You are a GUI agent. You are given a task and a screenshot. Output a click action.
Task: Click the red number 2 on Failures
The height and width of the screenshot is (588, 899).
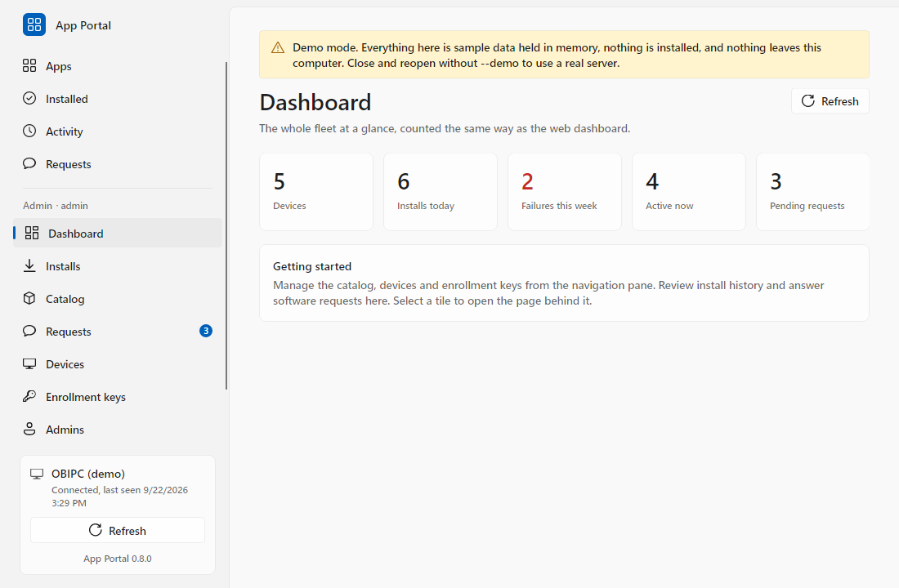point(527,181)
